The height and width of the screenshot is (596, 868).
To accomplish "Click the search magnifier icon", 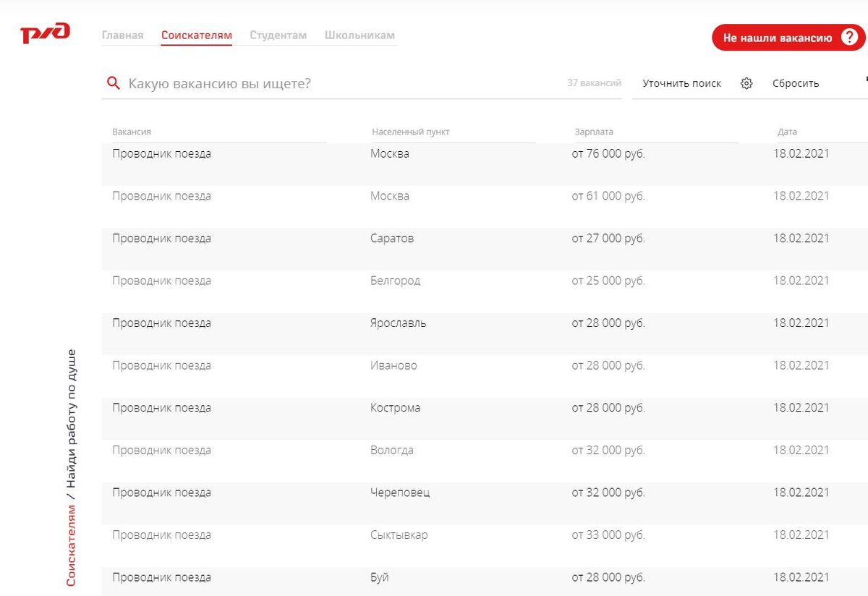I will coord(113,83).
